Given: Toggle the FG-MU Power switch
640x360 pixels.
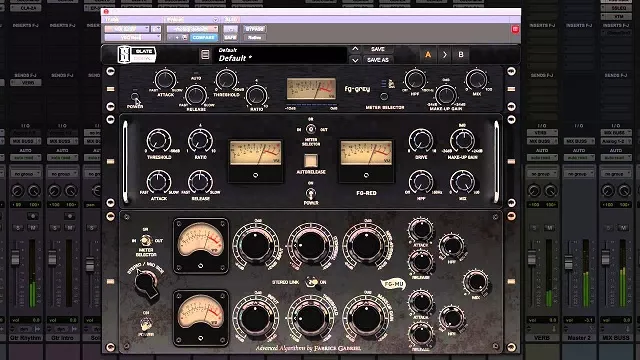Looking at the screenshot, I should click(x=146, y=324).
